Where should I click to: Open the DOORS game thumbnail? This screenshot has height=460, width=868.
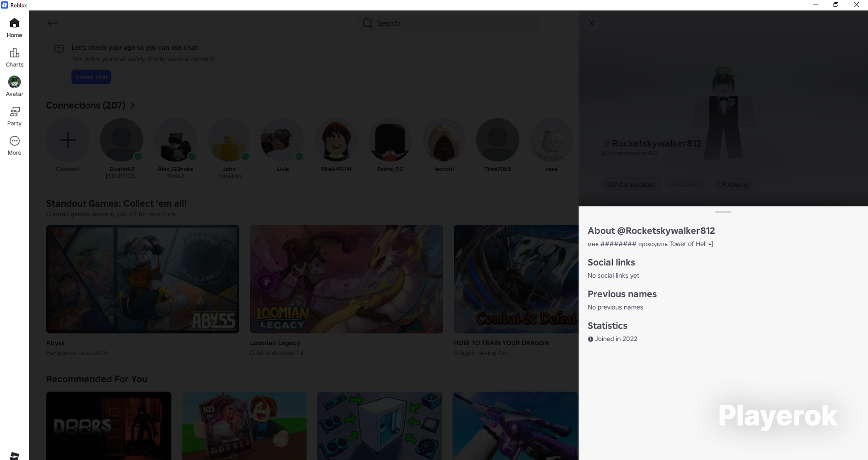(x=108, y=425)
